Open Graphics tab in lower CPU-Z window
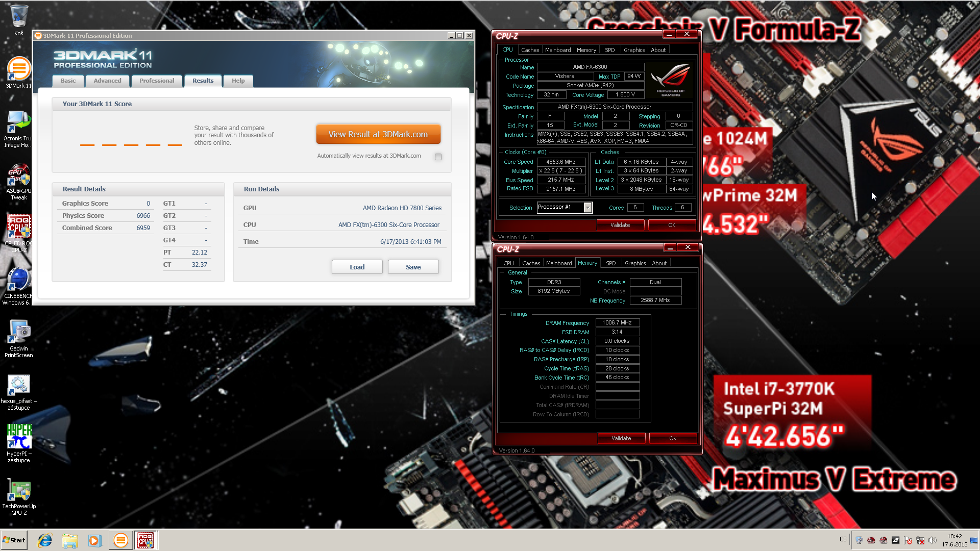Image resolution: width=980 pixels, height=551 pixels. click(635, 263)
